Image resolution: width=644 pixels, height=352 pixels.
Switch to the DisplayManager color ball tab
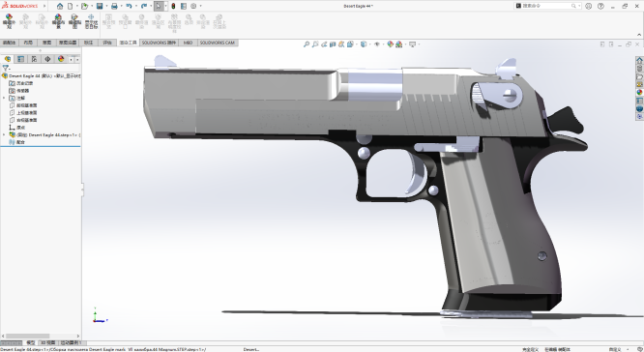coord(61,59)
